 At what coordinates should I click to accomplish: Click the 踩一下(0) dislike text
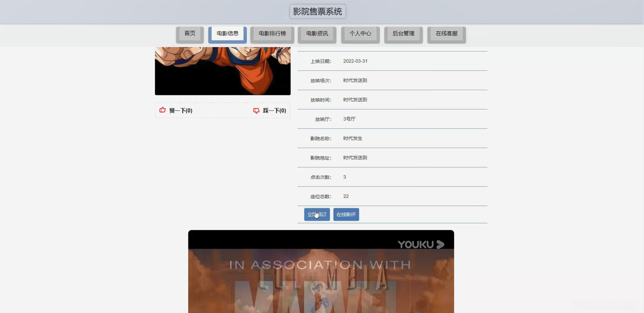pos(275,111)
